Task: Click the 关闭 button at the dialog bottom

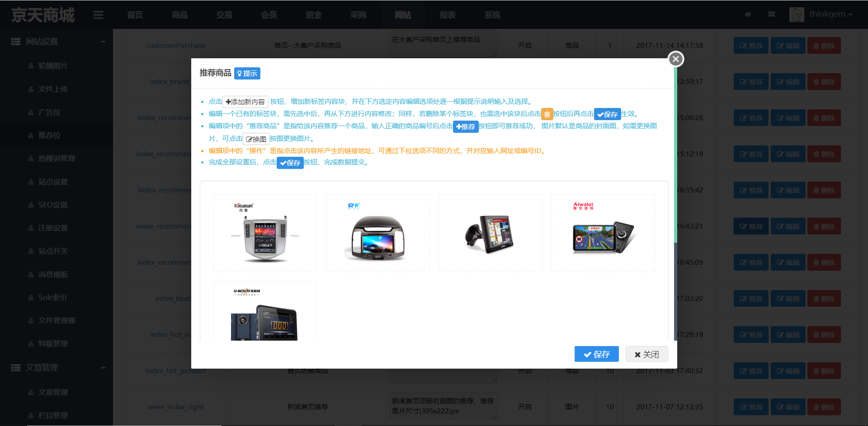Action: click(x=646, y=354)
